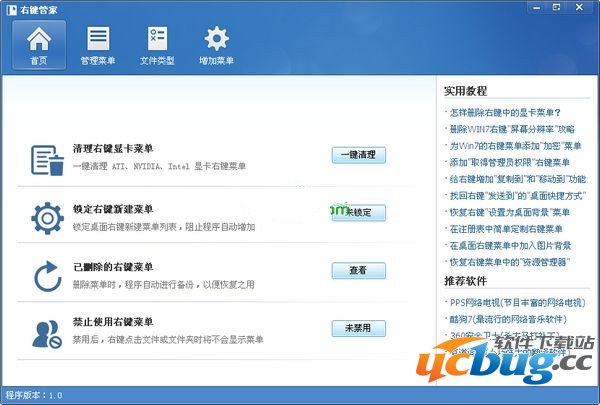Open the PPS网络电视 recommended software link
This screenshot has height=405, width=600.
(x=518, y=303)
